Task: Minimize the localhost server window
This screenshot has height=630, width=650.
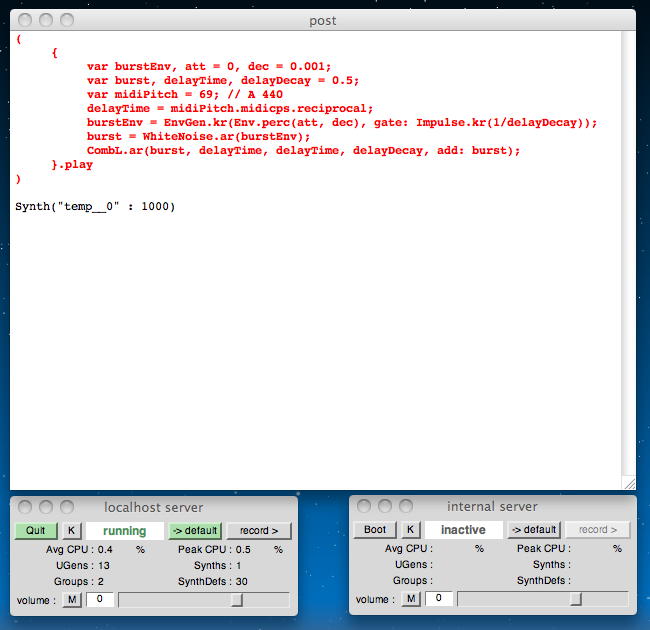Action: [46, 506]
